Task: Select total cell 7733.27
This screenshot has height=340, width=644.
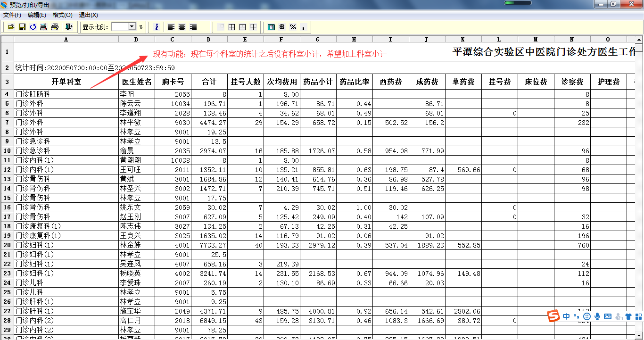Action: tap(209, 245)
